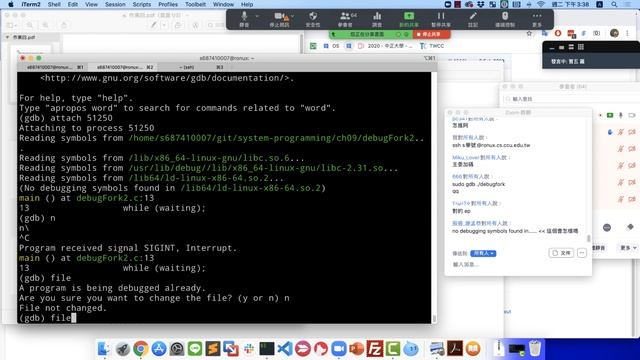
Task: Expand audio options arrow beside microphone
Action: [x=257, y=16]
